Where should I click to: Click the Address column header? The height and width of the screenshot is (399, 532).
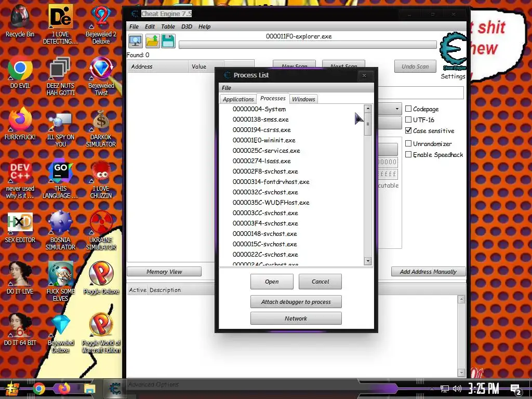point(157,66)
